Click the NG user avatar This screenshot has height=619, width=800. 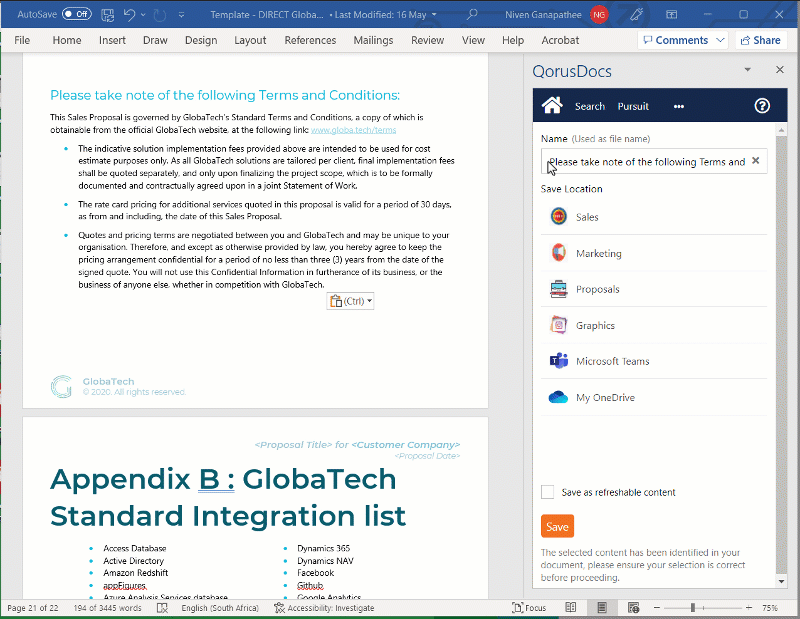pos(599,15)
